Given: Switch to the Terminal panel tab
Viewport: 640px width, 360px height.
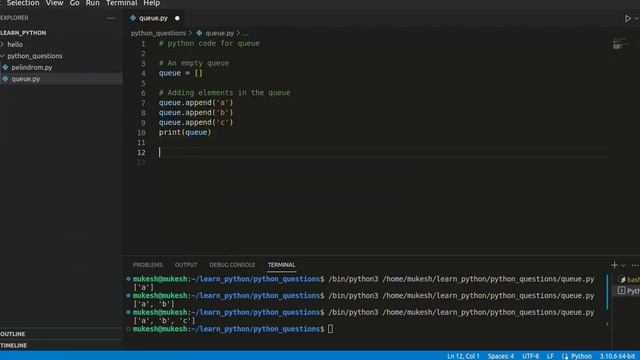Looking at the screenshot, I should [281, 265].
